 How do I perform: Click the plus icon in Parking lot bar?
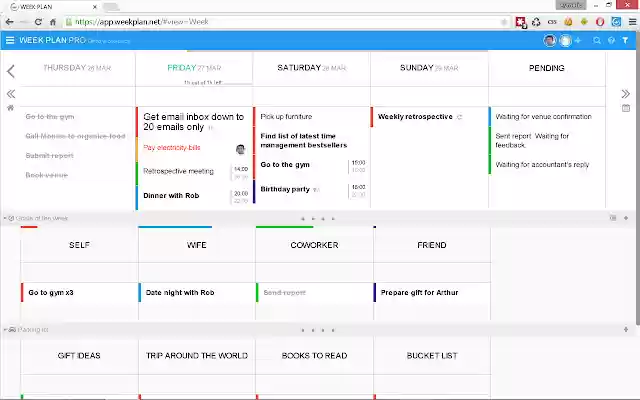tap(626, 329)
